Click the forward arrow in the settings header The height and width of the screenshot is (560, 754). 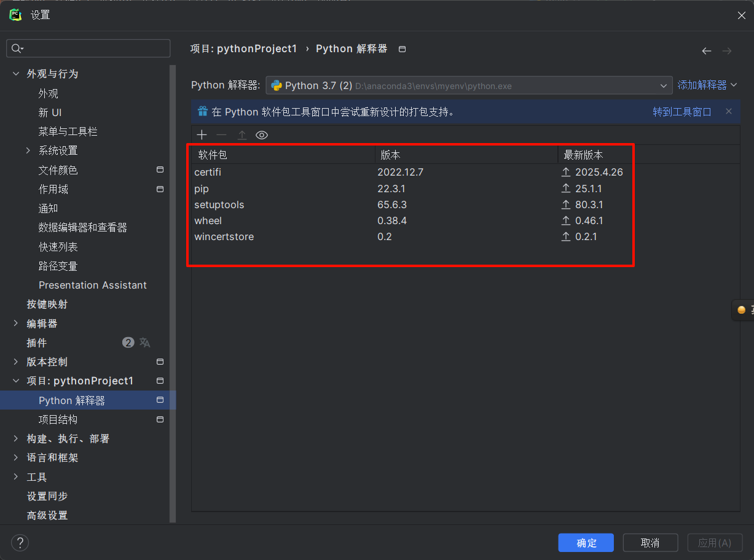click(727, 51)
